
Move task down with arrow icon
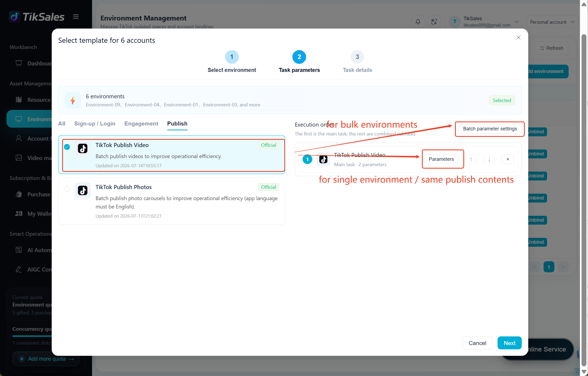pos(489,159)
